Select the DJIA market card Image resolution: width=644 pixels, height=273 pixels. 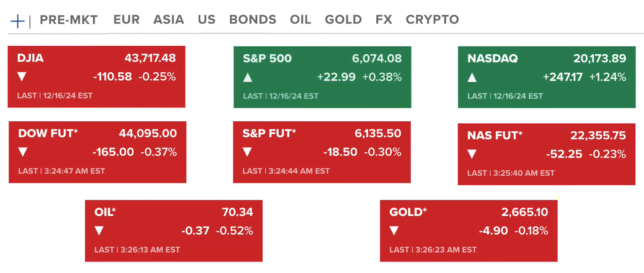click(x=96, y=77)
